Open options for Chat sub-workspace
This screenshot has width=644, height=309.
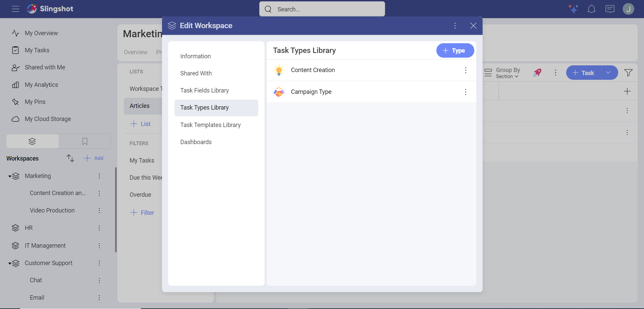click(99, 280)
